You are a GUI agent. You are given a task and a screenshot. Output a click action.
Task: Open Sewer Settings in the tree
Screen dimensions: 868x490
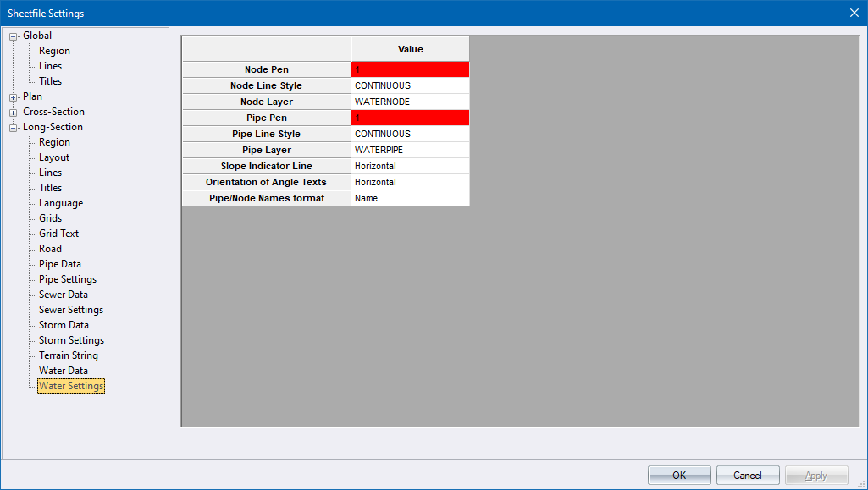70,310
